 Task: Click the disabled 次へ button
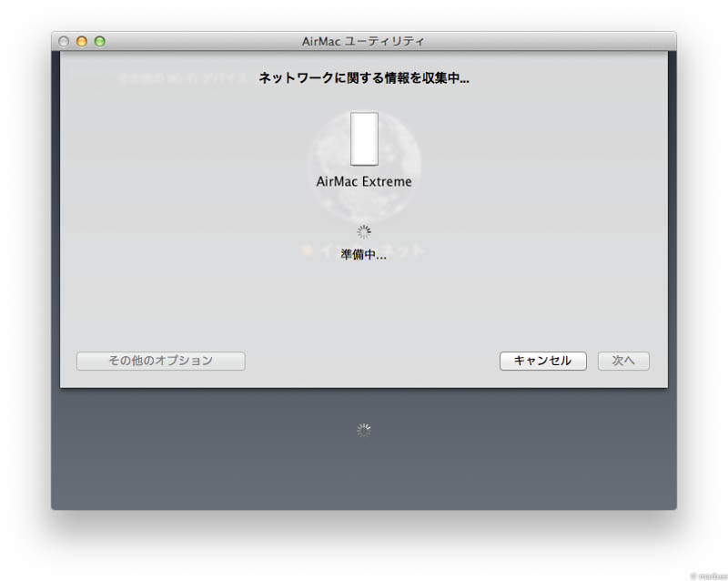[x=623, y=361]
